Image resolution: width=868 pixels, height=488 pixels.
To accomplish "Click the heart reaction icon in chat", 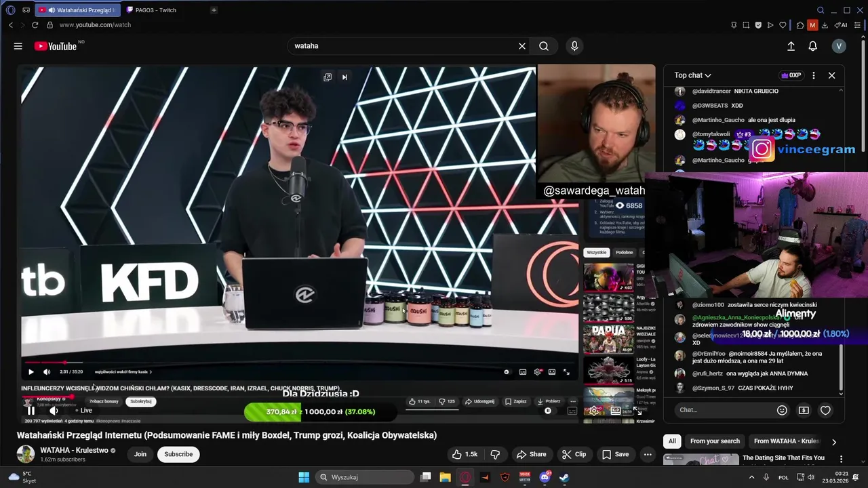I will coord(825,410).
